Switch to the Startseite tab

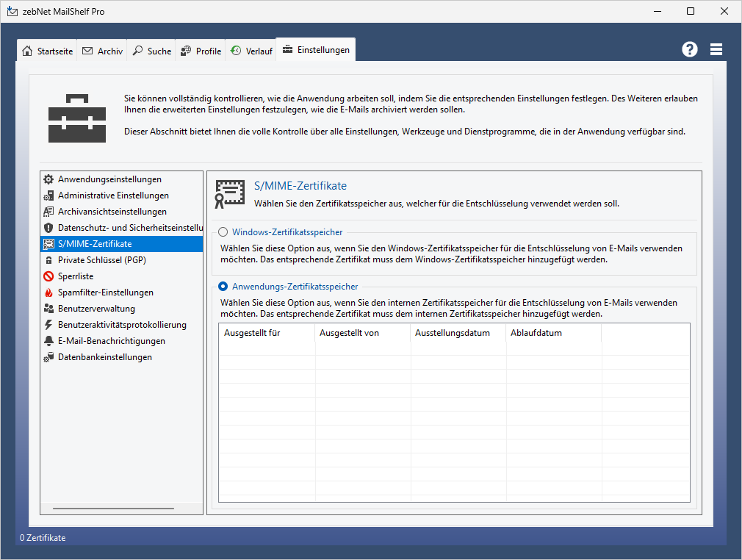point(48,51)
